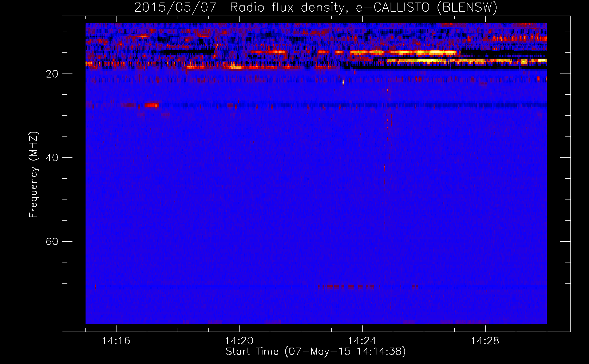Viewport: 589px width, 364px height.
Task: Click the Frequency (MHZ) axis label
Action: click(x=33, y=175)
